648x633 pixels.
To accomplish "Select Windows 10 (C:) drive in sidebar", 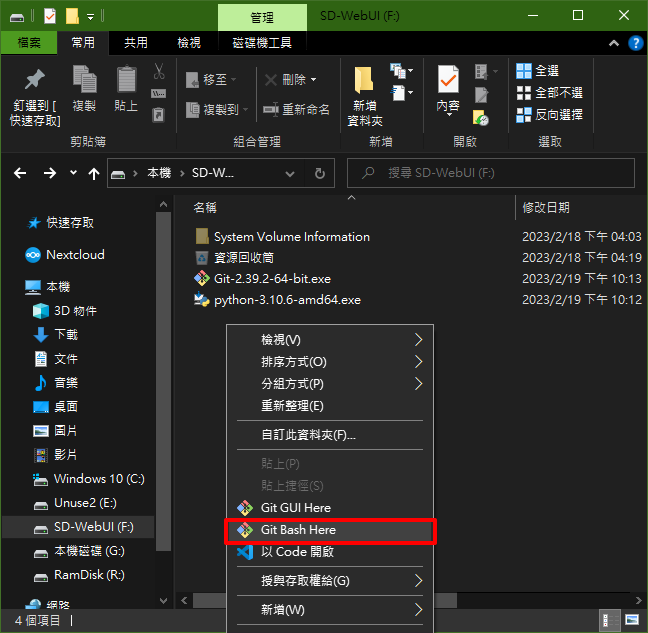I will [x=88, y=479].
